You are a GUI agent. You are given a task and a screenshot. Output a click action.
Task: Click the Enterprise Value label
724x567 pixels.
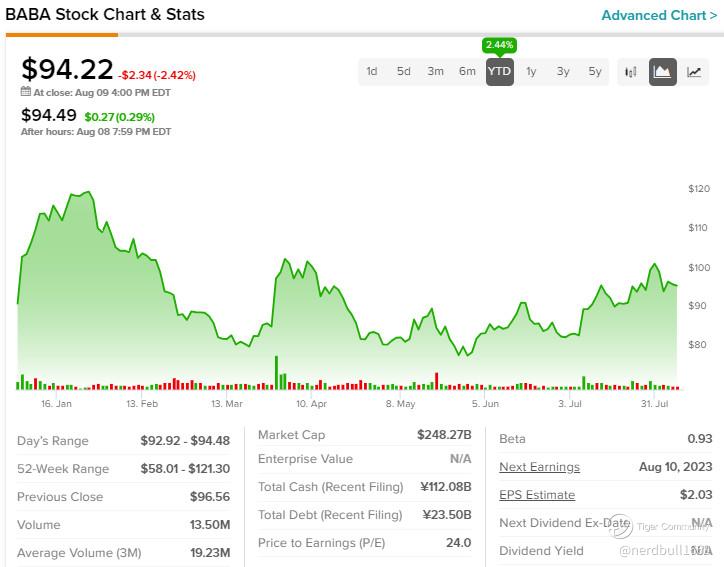305,459
